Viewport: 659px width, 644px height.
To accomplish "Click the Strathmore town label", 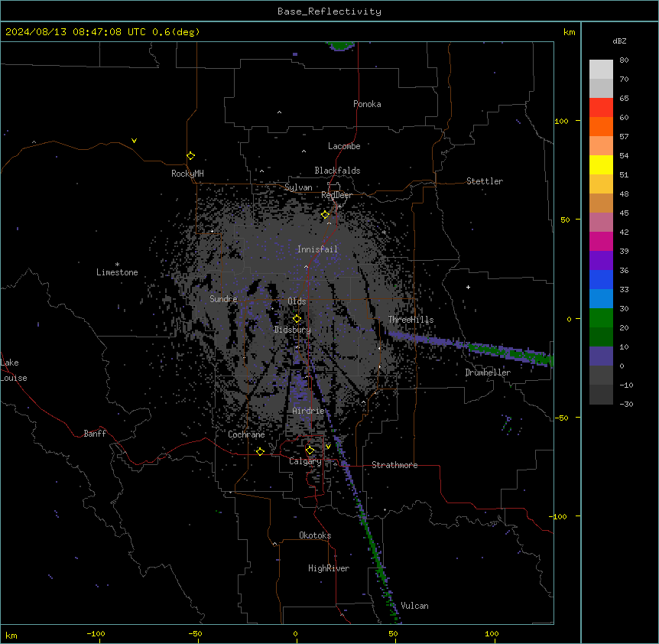I will (x=394, y=465).
